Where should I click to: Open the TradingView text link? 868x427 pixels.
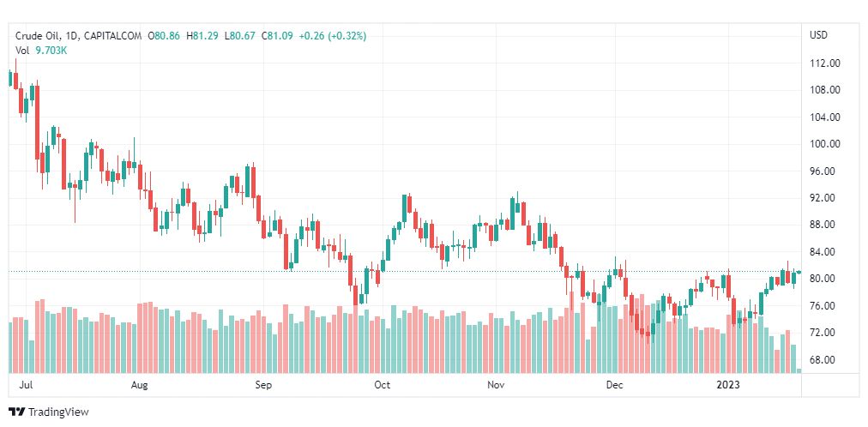click(58, 412)
